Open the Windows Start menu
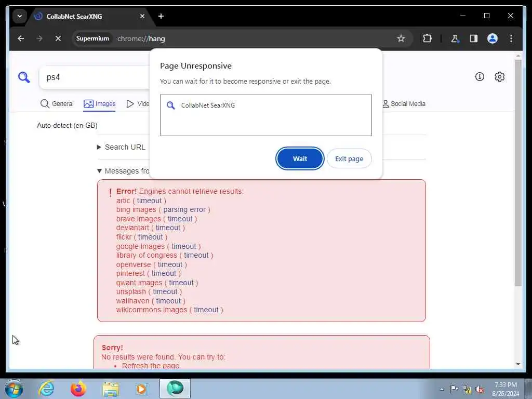 [x=14, y=389]
